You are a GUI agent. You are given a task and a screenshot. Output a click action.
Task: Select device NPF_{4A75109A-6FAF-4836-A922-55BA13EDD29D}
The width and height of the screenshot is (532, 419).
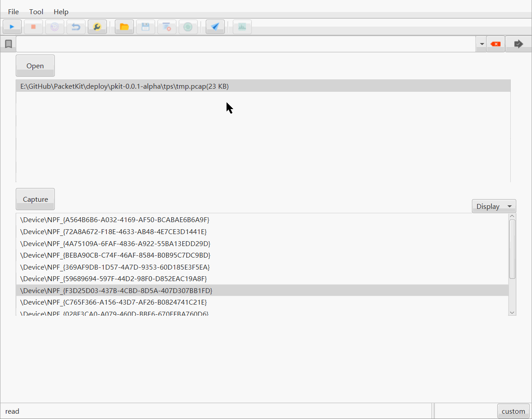(x=262, y=243)
